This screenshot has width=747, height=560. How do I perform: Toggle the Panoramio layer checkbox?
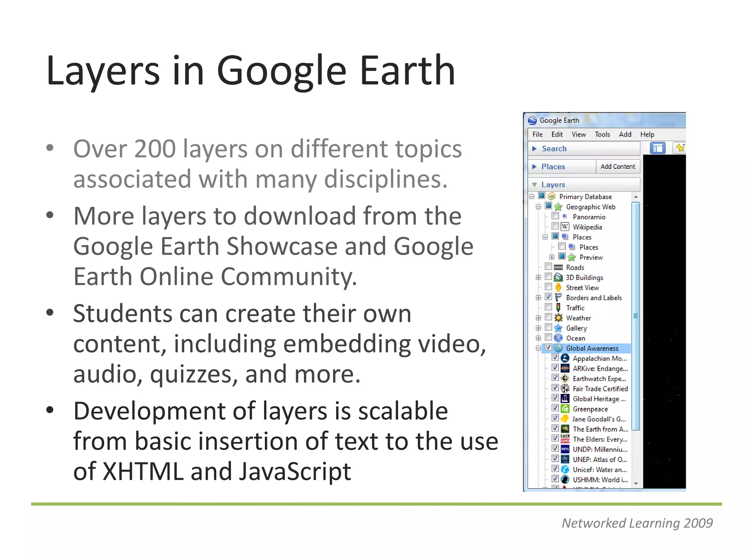pos(555,216)
